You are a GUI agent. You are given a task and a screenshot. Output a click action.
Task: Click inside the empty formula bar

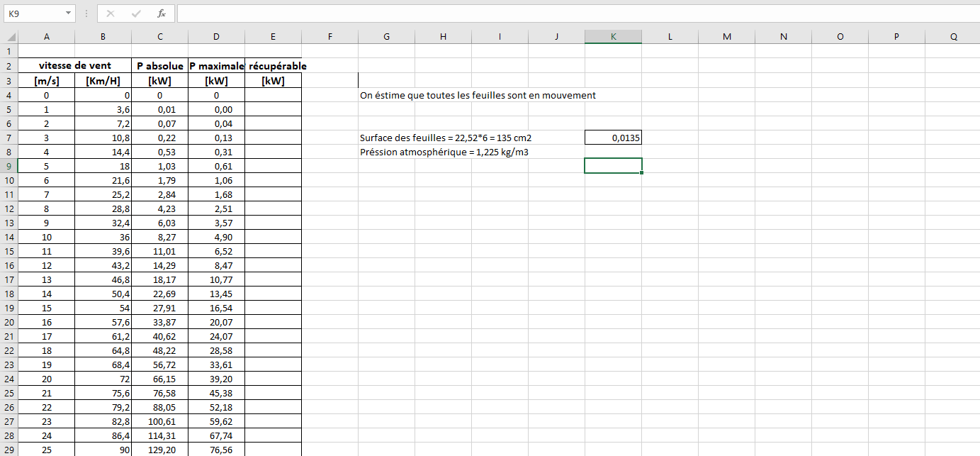[567, 13]
